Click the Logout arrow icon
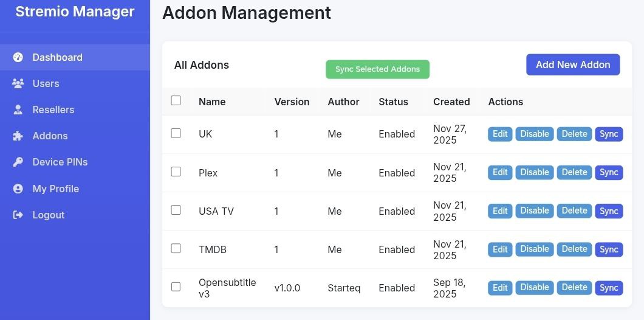This screenshot has height=320, width=644. point(18,215)
